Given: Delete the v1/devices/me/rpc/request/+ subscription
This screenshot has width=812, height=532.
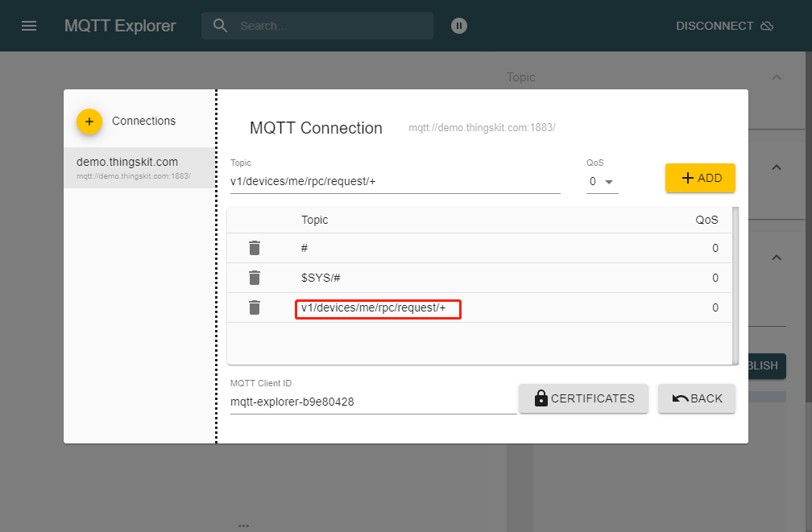Looking at the screenshot, I should 255,308.
